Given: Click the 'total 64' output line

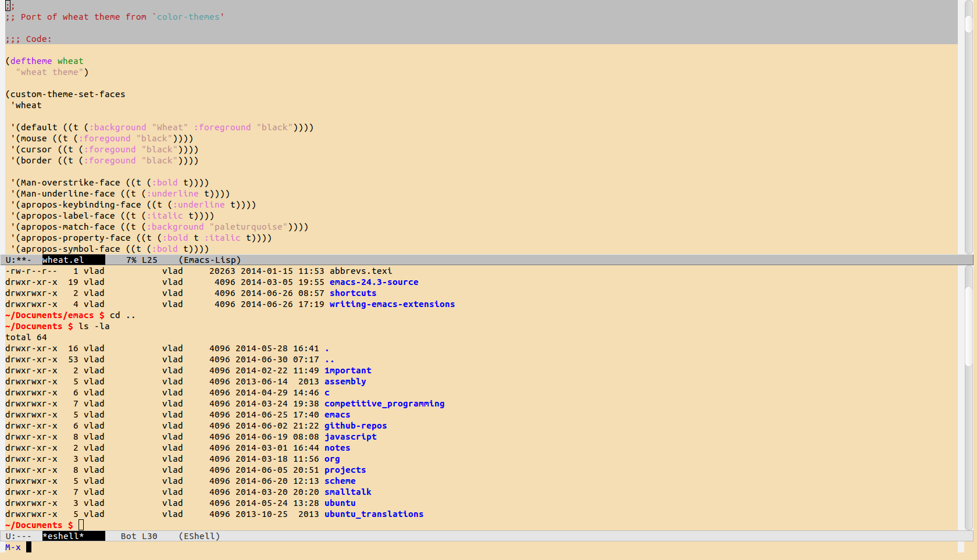Looking at the screenshot, I should pyautogui.click(x=26, y=337).
